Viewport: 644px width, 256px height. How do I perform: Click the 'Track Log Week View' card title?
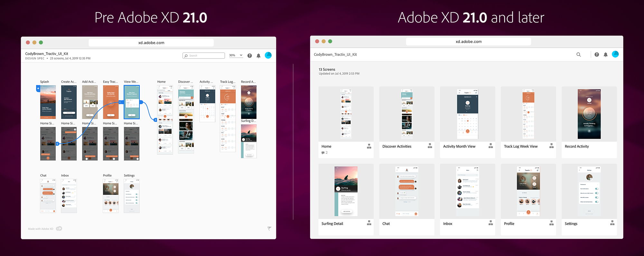tap(521, 146)
